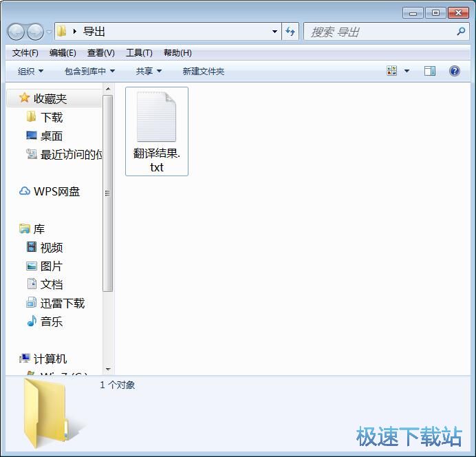Open the 文档 library

point(52,284)
